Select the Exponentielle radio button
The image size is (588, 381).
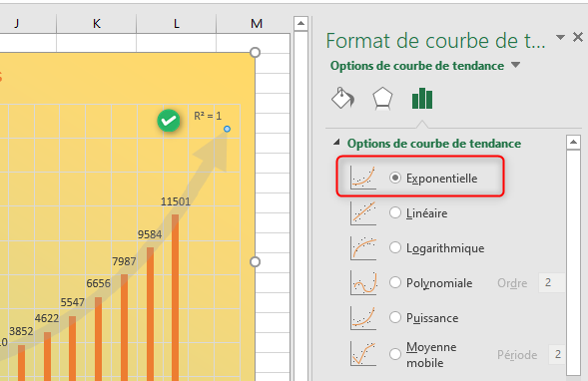click(395, 178)
